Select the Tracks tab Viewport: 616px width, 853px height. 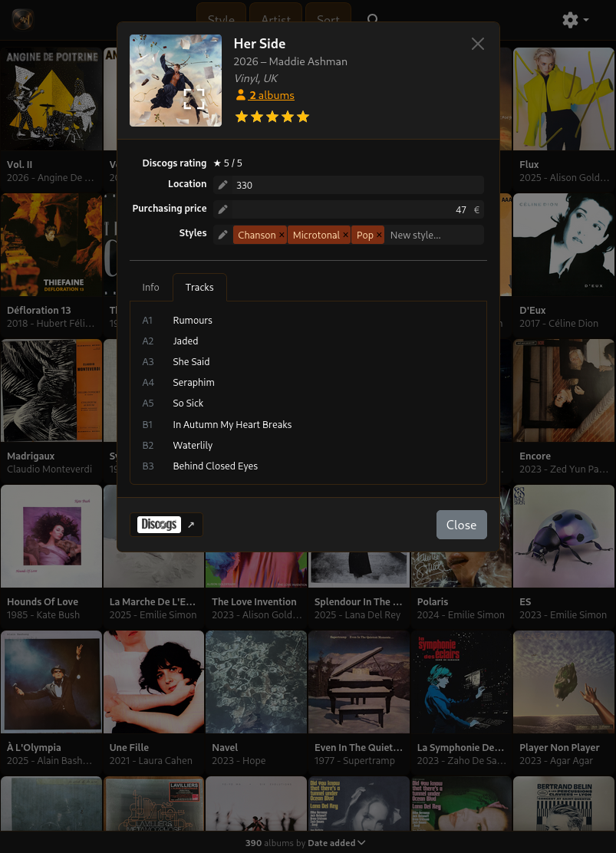point(199,287)
